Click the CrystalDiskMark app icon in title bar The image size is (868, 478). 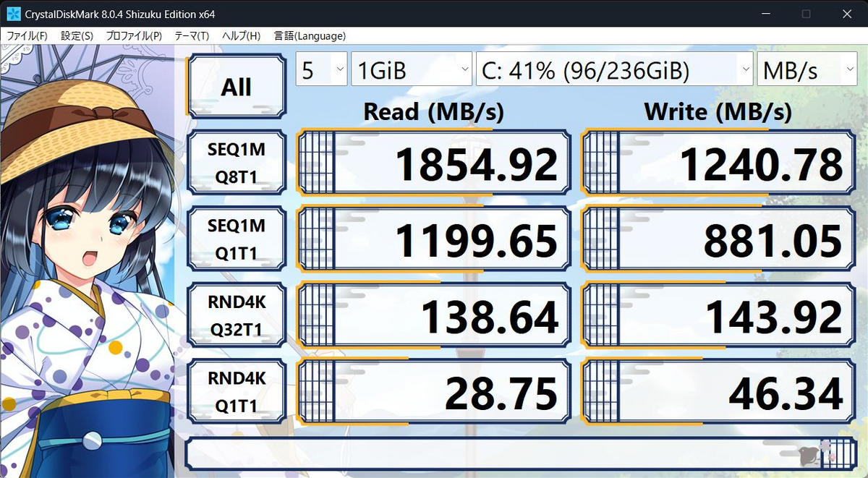point(14,14)
